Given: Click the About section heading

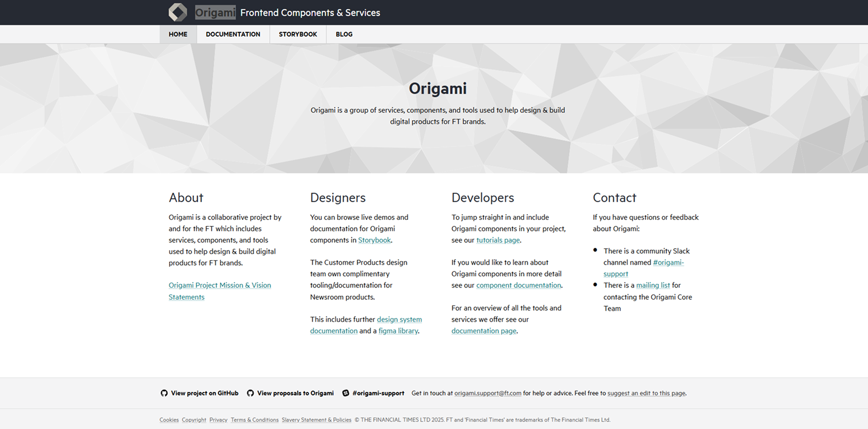Looking at the screenshot, I should [186, 198].
